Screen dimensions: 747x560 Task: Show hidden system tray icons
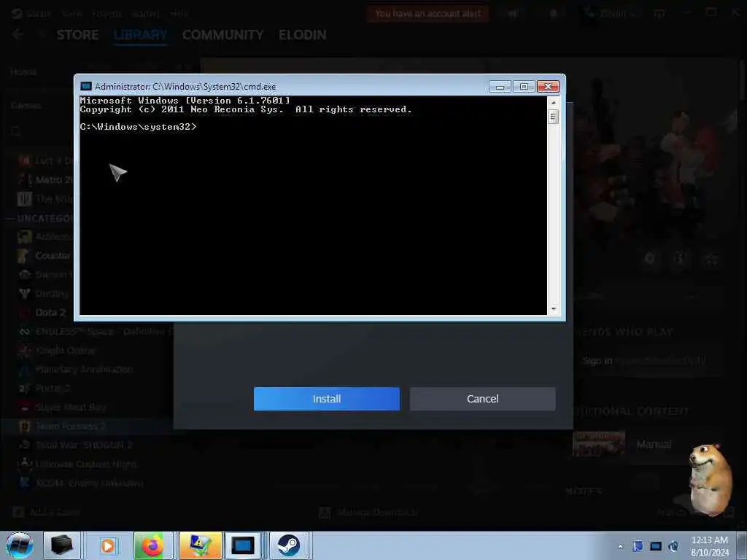point(620,546)
